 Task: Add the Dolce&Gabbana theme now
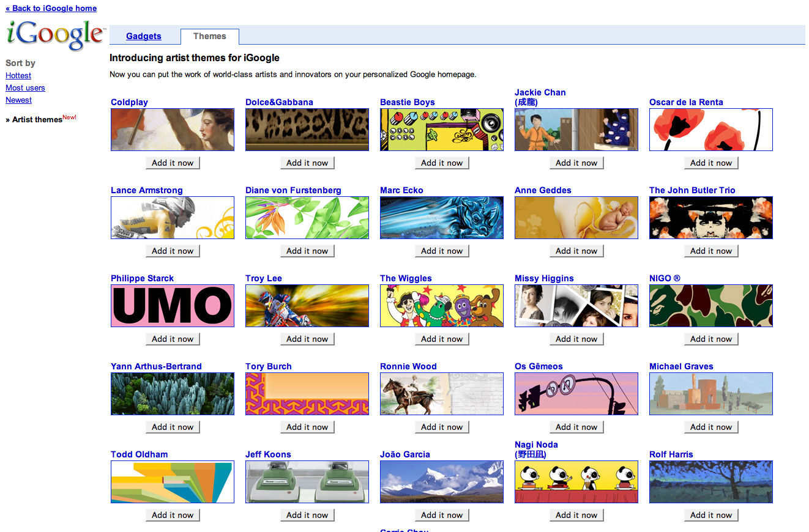pyautogui.click(x=307, y=163)
